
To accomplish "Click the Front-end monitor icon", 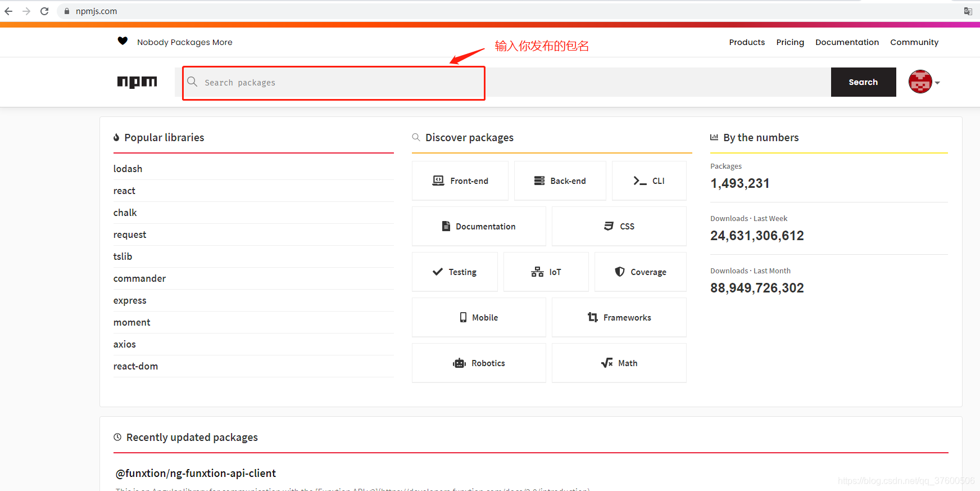I will tap(438, 181).
